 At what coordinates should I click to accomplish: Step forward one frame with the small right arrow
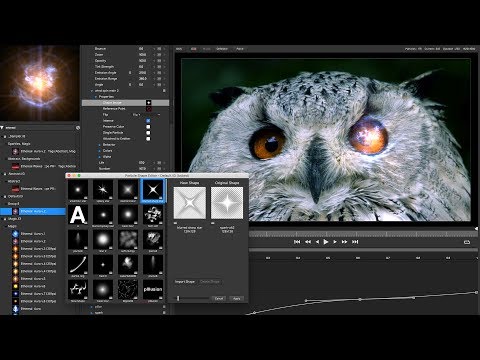tap(335, 242)
